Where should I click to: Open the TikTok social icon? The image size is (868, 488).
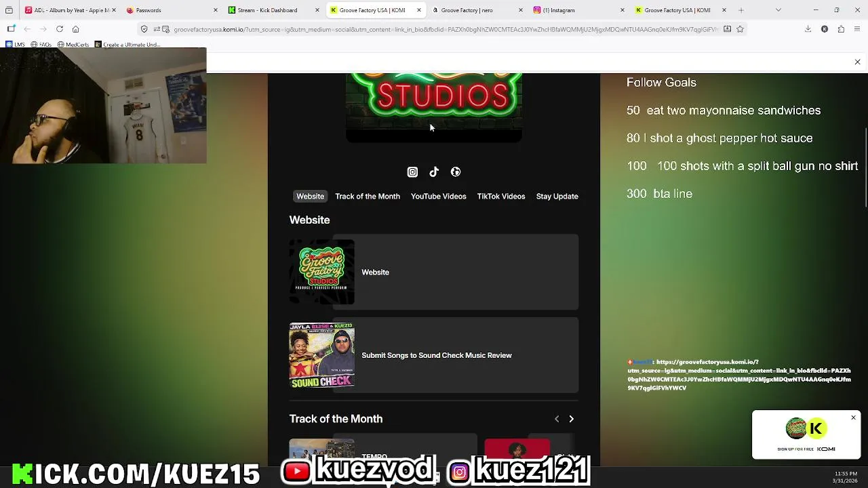[434, 172]
